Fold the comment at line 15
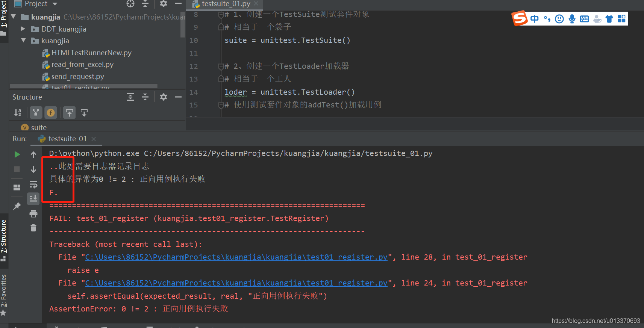The image size is (644, 328). tap(221, 105)
